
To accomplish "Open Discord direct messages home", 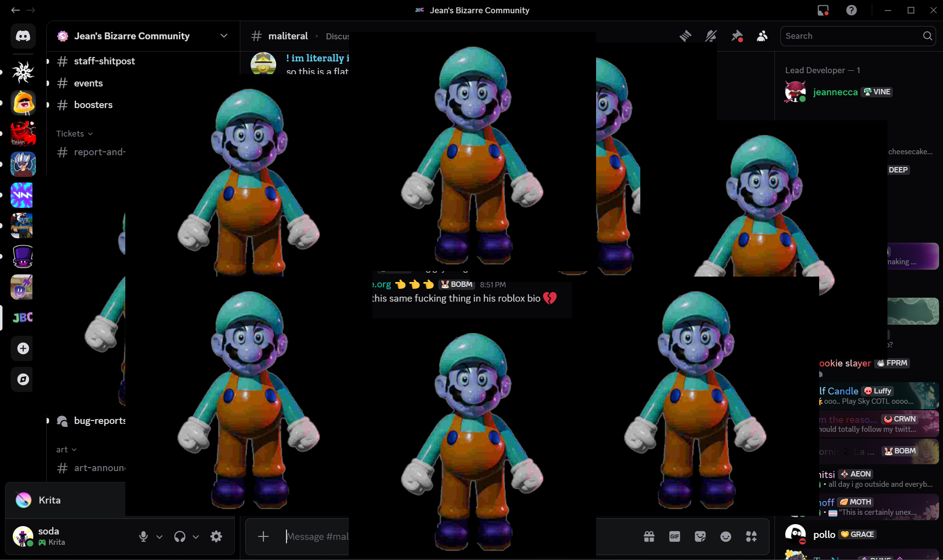I will click(23, 36).
